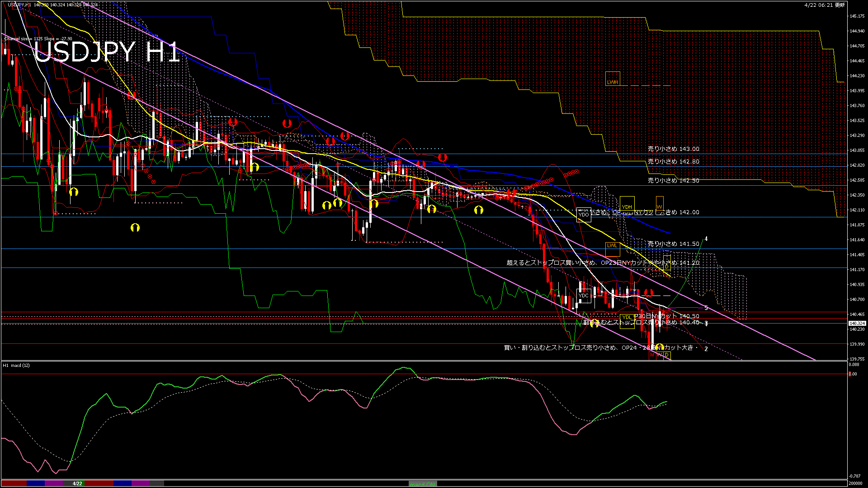Click the orange W weekly marker box
Image resolution: width=868 pixels, height=488 pixels.
[660, 203]
